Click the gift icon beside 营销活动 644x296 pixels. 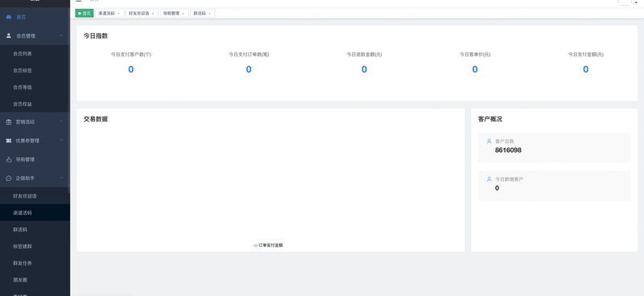(x=9, y=122)
